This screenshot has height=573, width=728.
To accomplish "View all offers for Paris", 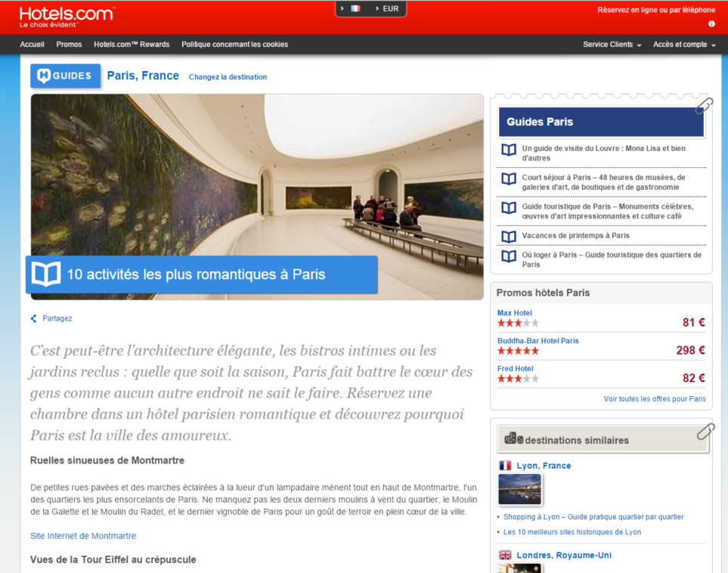I will pos(654,398).
